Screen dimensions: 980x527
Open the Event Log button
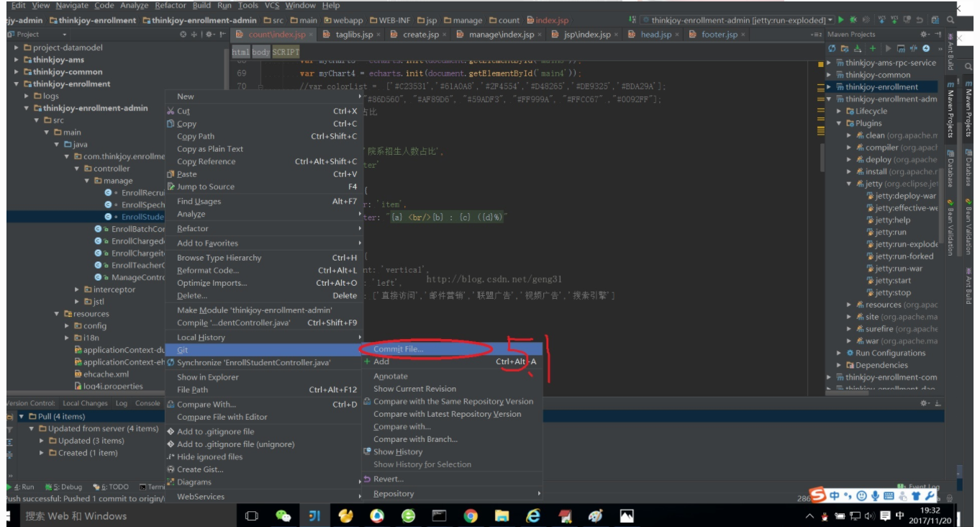[919, 487]
